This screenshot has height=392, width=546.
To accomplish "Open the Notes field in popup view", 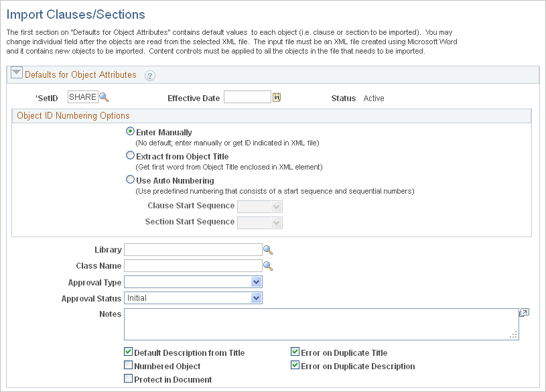I will [523, 312].
